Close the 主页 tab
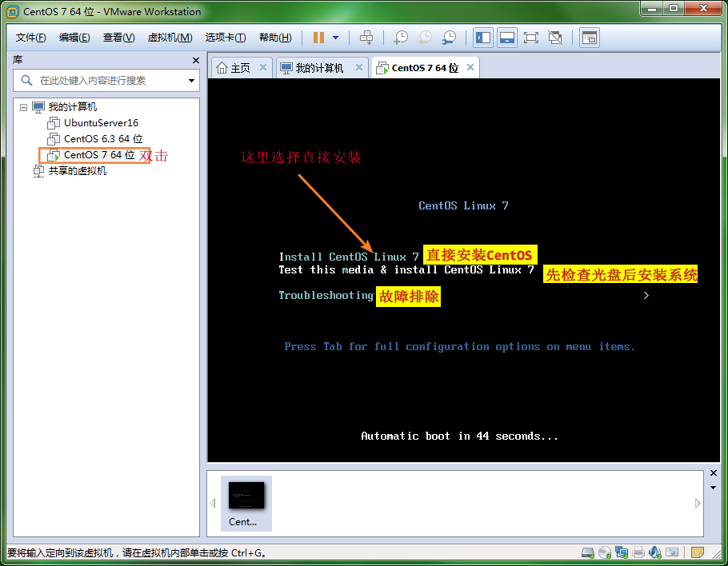 (263, 68)
